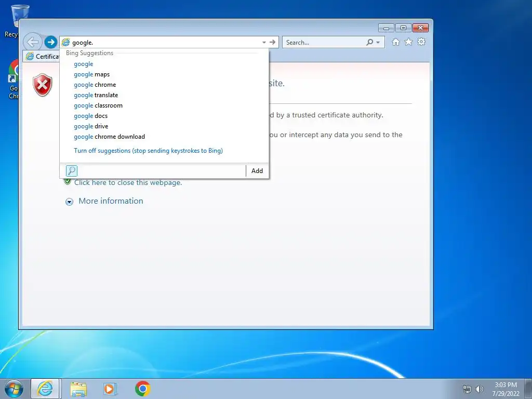Click the blue forward arrow button
The image size is (532, 399).
click(50, 42)
